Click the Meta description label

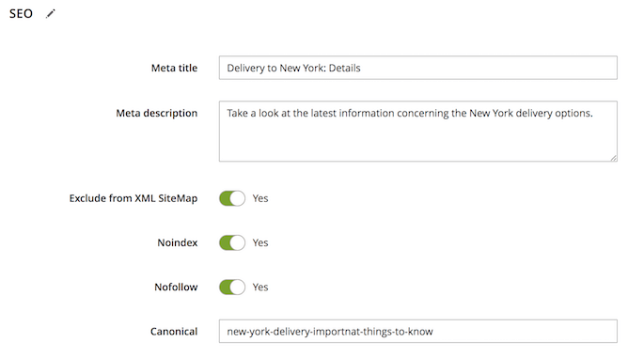[x=156, y=113]
